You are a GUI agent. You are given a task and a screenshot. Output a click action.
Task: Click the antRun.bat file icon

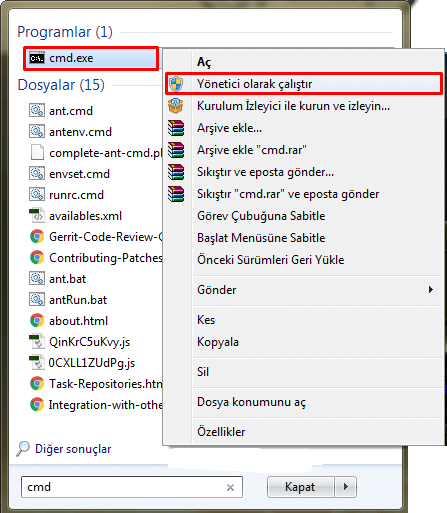tap(37, 300)
